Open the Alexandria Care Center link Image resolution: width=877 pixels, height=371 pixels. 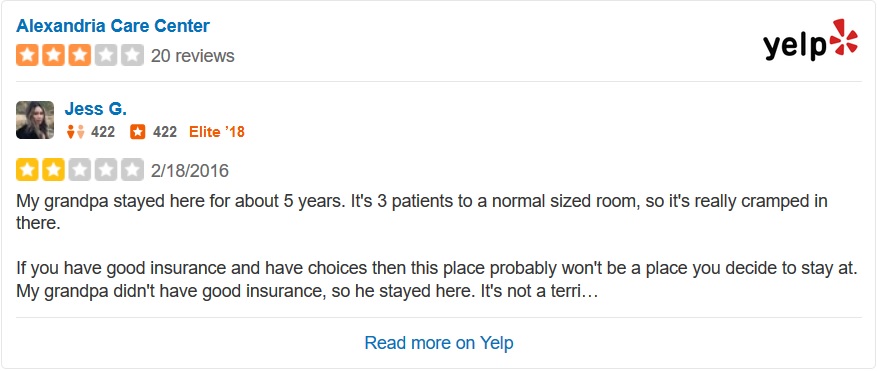point(112,26)
